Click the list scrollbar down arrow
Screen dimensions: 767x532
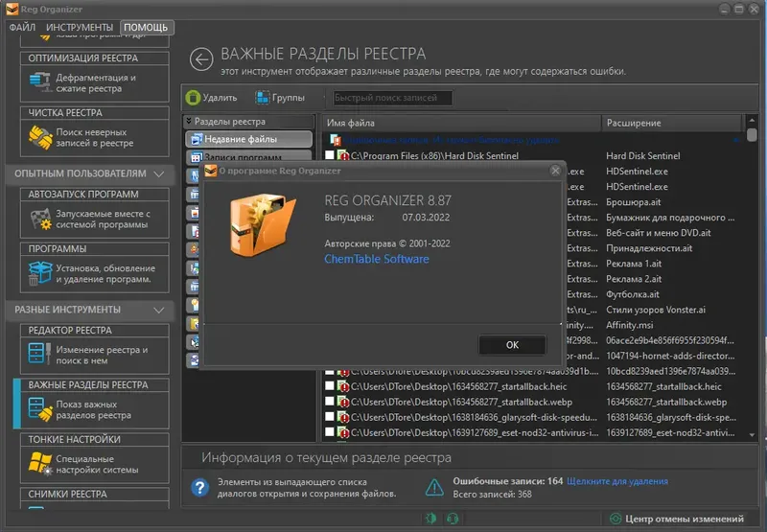752,434
